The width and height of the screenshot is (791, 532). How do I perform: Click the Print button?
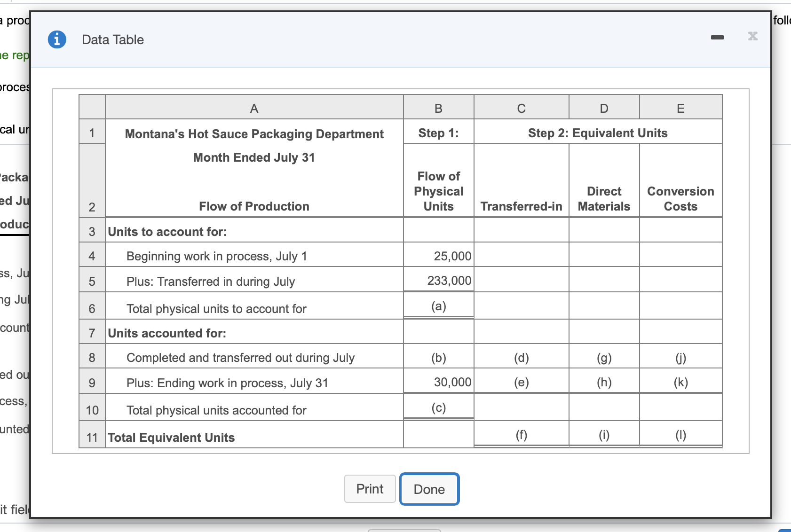[x=370, y=489]
